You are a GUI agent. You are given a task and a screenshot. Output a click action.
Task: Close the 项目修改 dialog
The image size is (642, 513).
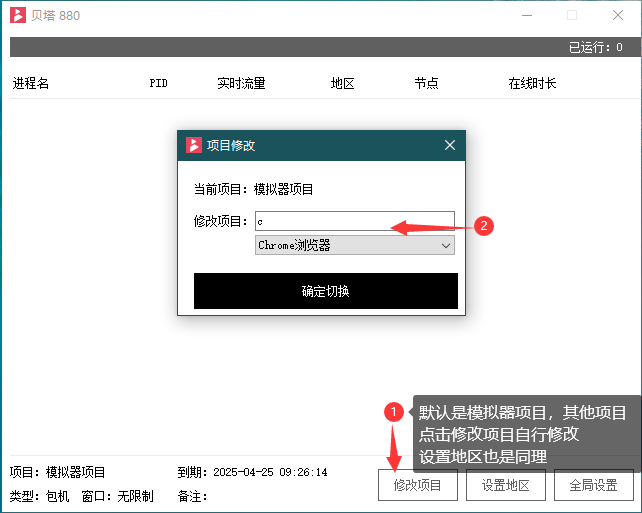pyautogui.click(x=449, y=145)
